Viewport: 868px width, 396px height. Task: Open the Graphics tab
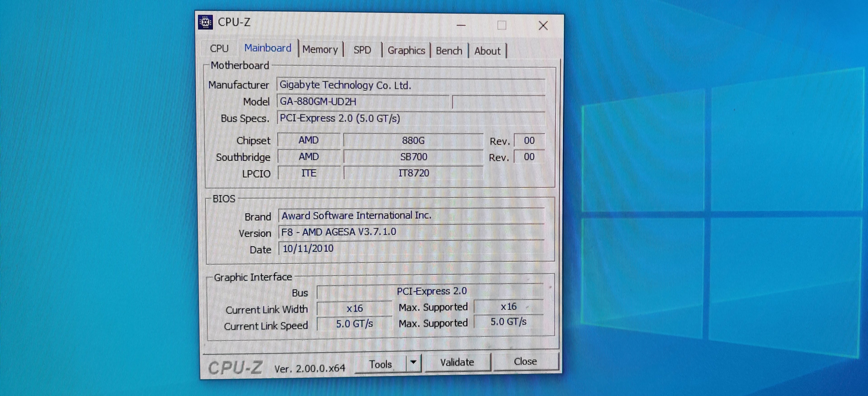pos(406,51)
